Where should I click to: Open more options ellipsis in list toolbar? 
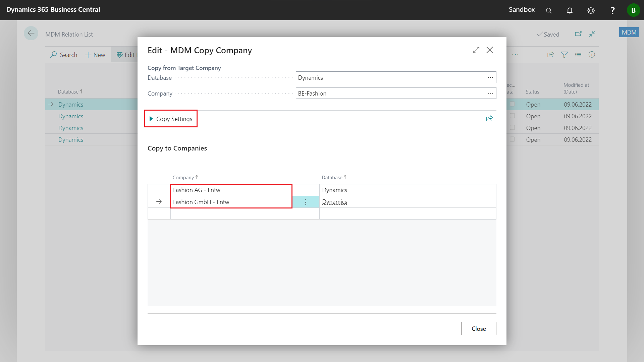point(516,55)
